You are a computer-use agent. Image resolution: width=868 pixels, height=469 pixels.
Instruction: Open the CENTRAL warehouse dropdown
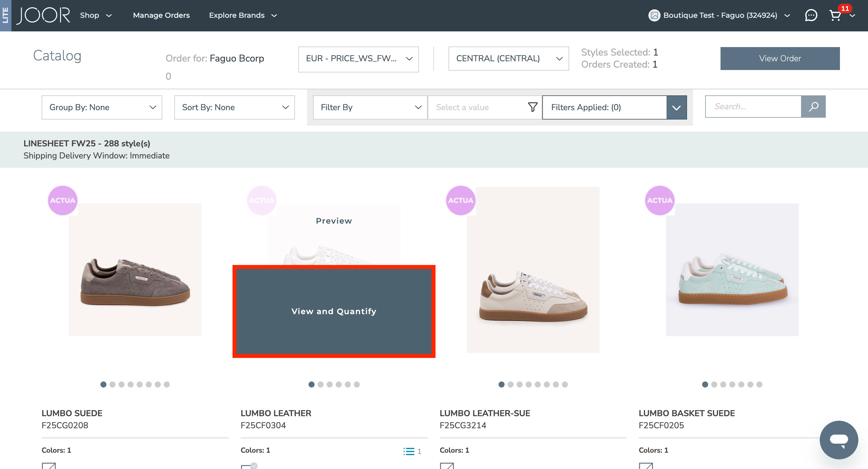click(x=508, y=59)
